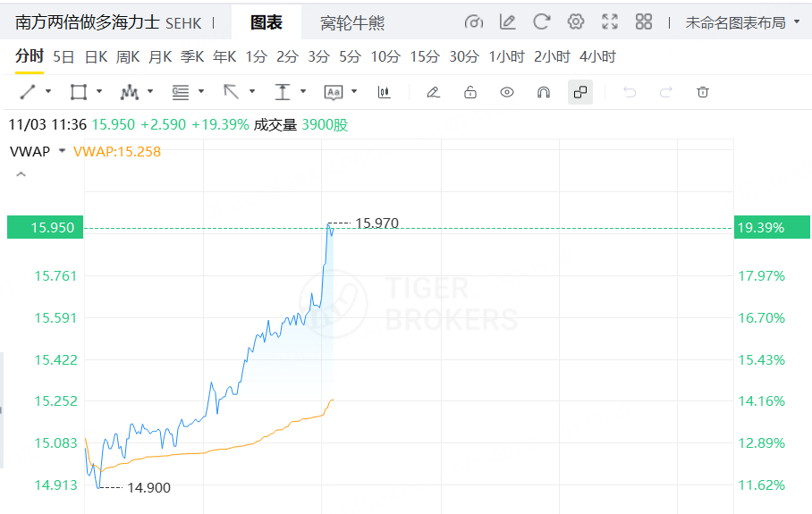The width and height of the screenshot is (812, 514).
Task: Refresh the chart with reload icon
Action: point(541,21)
